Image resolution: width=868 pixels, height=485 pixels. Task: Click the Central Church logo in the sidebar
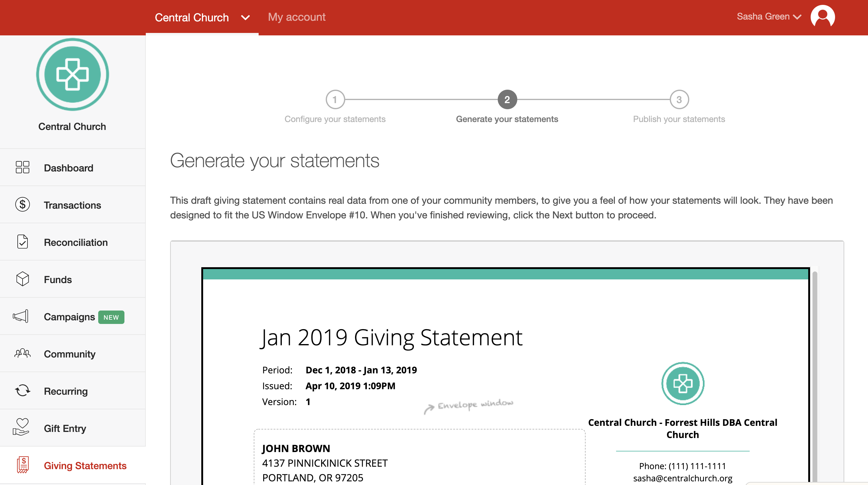[72, 74]
